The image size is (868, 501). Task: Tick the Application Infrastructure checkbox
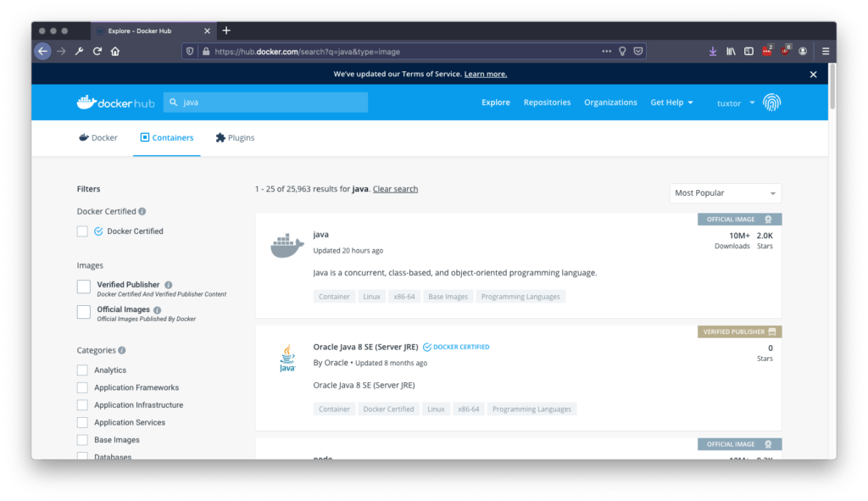point(82,404)
